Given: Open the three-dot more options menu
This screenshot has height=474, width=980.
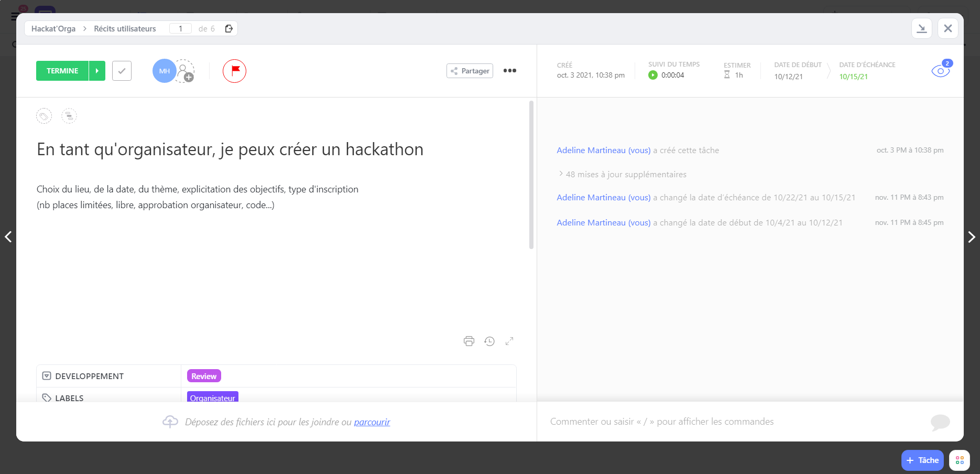Looking at the screenshot, I should [509, 71].
